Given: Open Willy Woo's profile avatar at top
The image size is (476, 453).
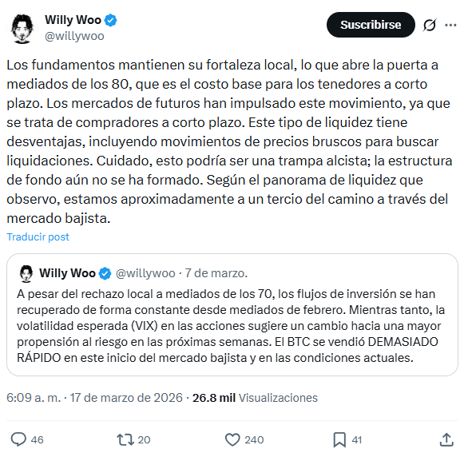Looking at the screenshot, I should coord(22,28).
